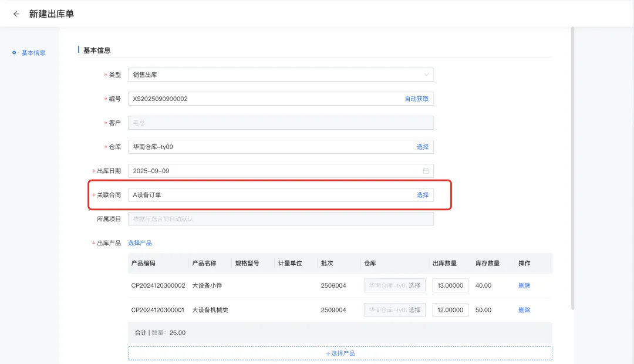Click 选择 next to the 仓库 field

423,146
